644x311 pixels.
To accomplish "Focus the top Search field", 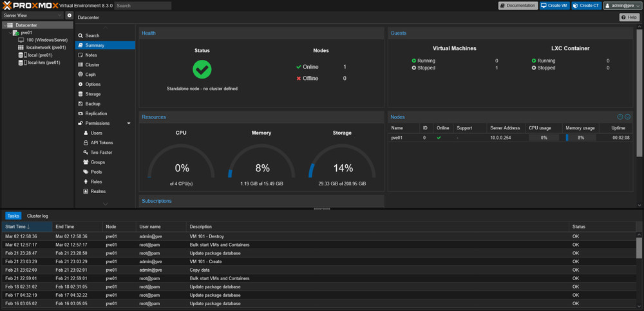I will 143,6.
